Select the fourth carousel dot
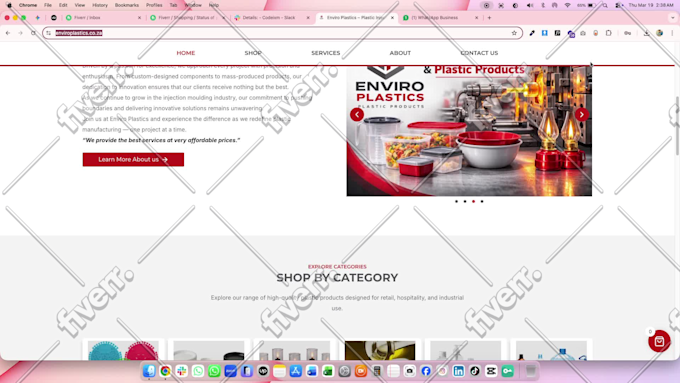 tap(482, 201)
